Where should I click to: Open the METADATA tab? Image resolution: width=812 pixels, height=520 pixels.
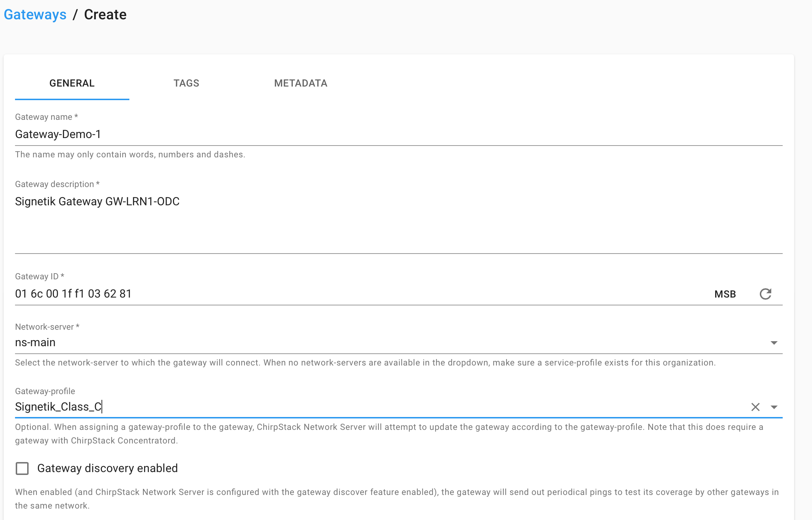click(301, 83)
